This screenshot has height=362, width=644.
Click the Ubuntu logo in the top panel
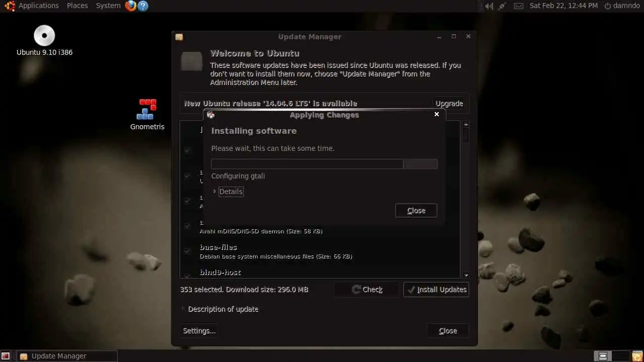[x=10, y=6]
